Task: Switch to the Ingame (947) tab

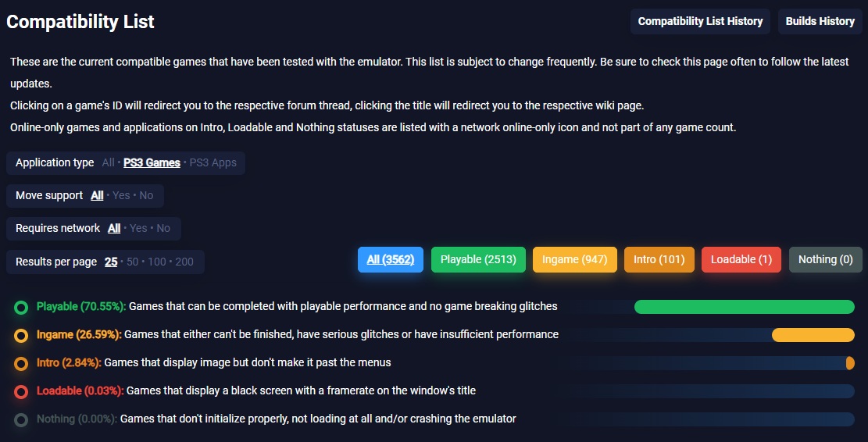Action: tap(575, 259)
